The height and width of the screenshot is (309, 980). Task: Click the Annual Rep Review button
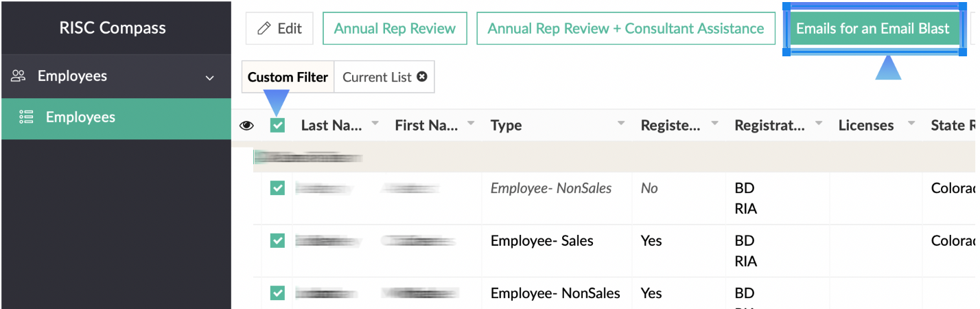[x=395, y=29]
